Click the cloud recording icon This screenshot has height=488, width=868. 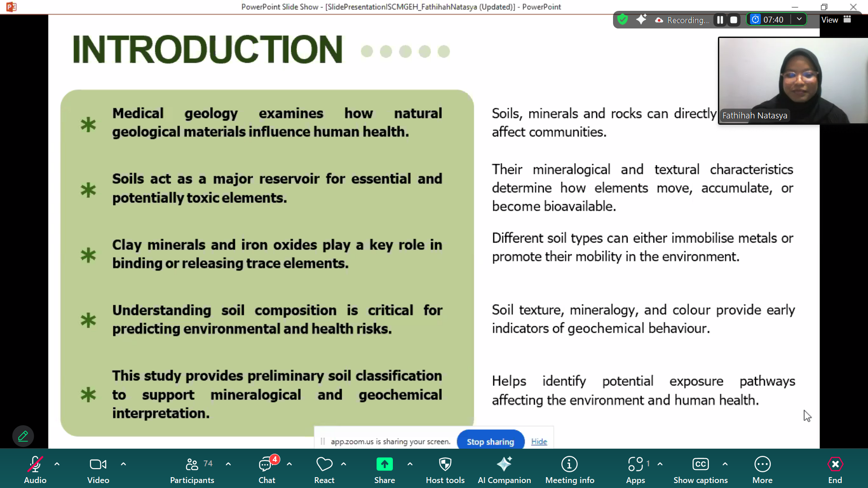[659, 20]
